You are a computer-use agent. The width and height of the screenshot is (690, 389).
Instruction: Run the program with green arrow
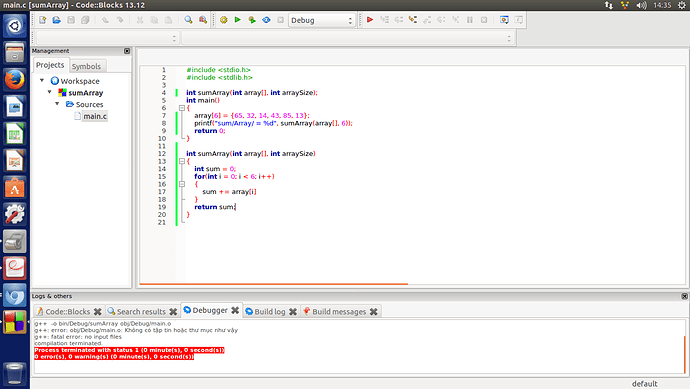[238, 20]
